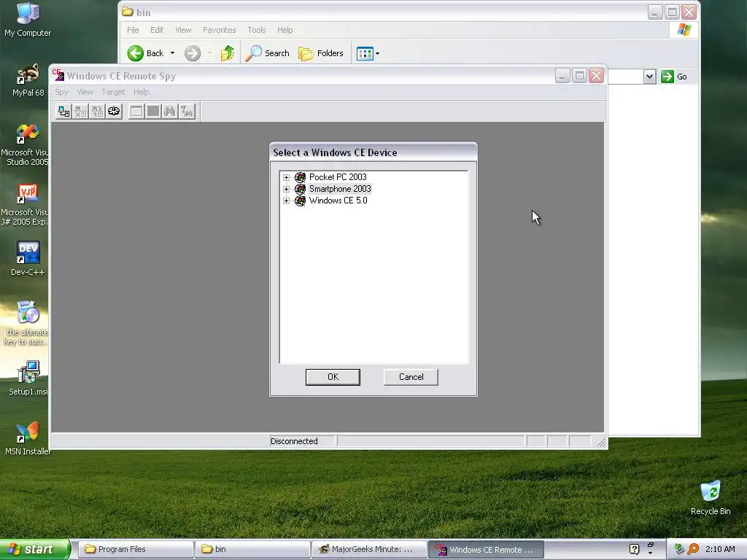The height and width of the screenshot is (560, 747).
Task: Click the Disconnected status bar entry
Action: (x=302, y=441)
